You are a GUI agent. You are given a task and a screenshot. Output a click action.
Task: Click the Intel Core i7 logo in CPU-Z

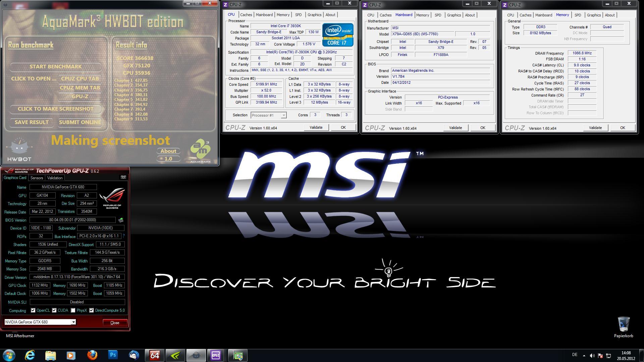click(x=337, y=35)
